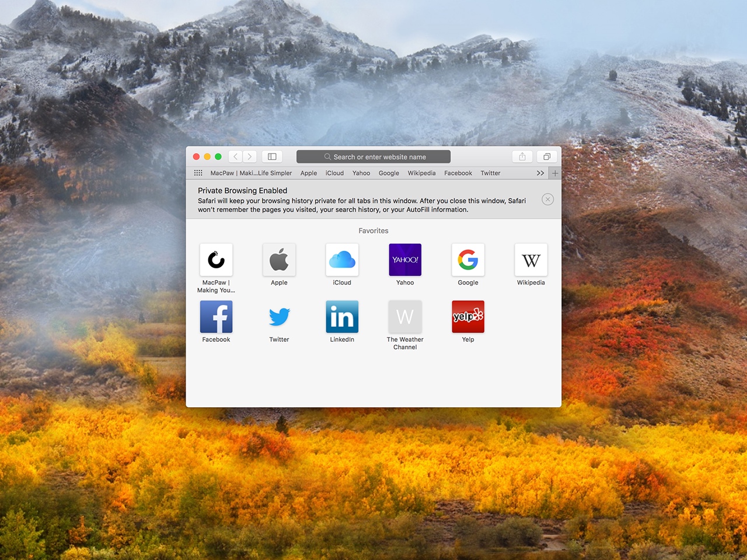This screenshot has width=747, height=560.
Task: Open The Weather Channel favorite
Action: 405,316
